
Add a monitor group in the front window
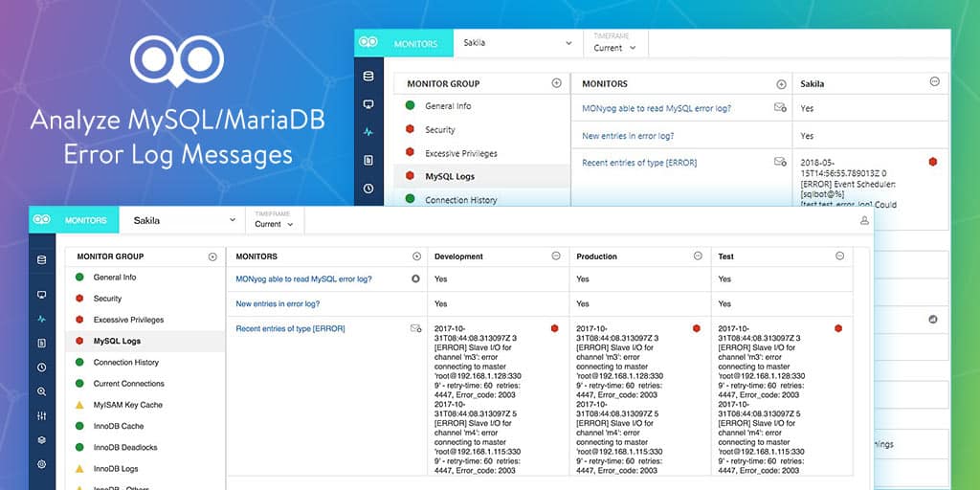click(212, 256)
